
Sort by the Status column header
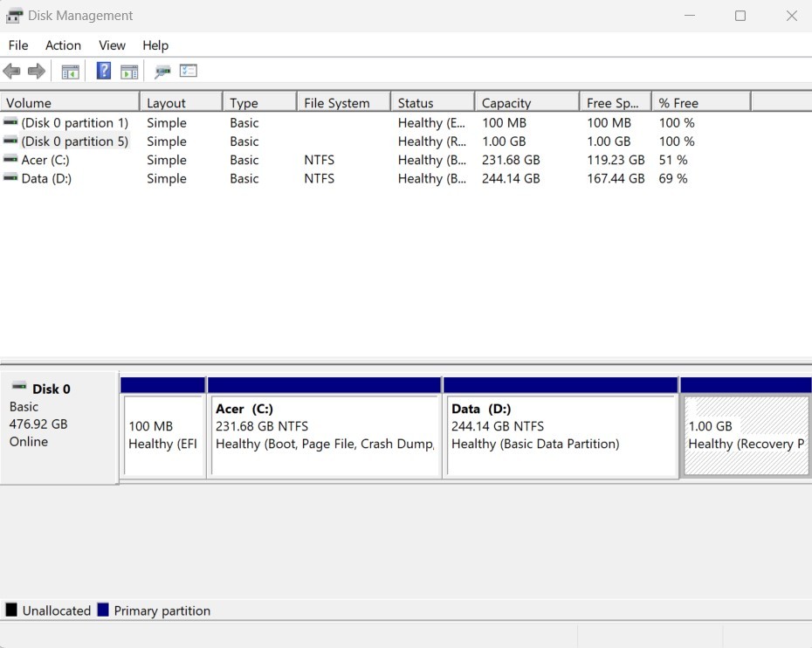coord(433,102)
